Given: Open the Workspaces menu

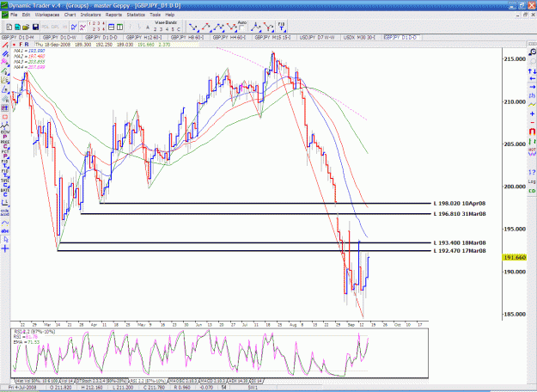Looking at the screenshot, I should 47,15.
